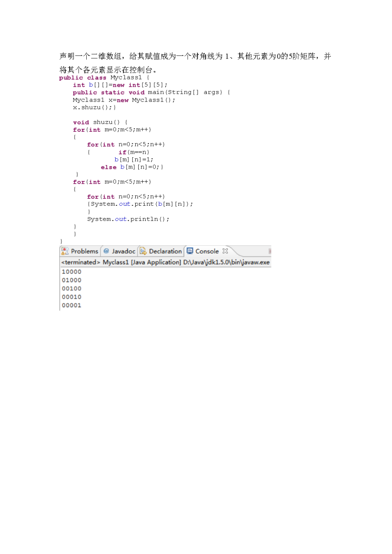Click console output line 01000
Screen dimensions: 392x554
click(x=72, y=280)
